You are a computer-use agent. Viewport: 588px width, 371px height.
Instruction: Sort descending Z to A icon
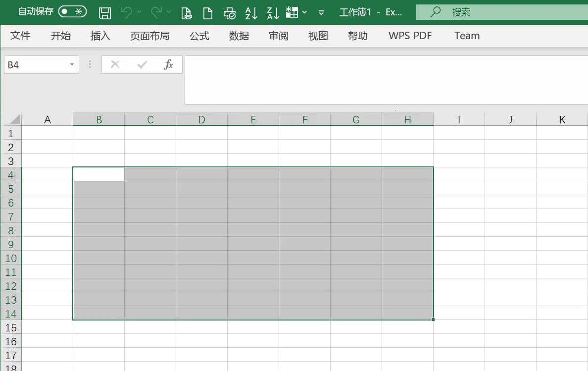(273, 13)
